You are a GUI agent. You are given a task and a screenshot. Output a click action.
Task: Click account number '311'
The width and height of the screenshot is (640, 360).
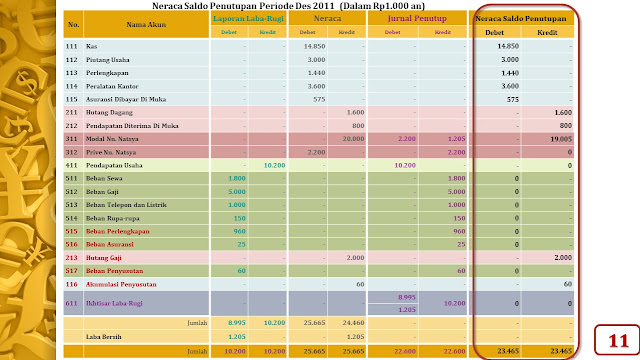[71, 139]
